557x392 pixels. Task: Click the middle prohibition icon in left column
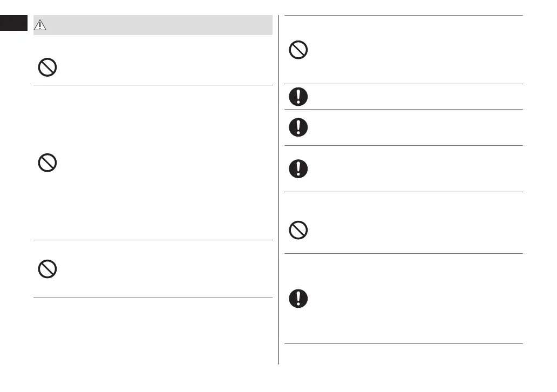tap(47, 163)
